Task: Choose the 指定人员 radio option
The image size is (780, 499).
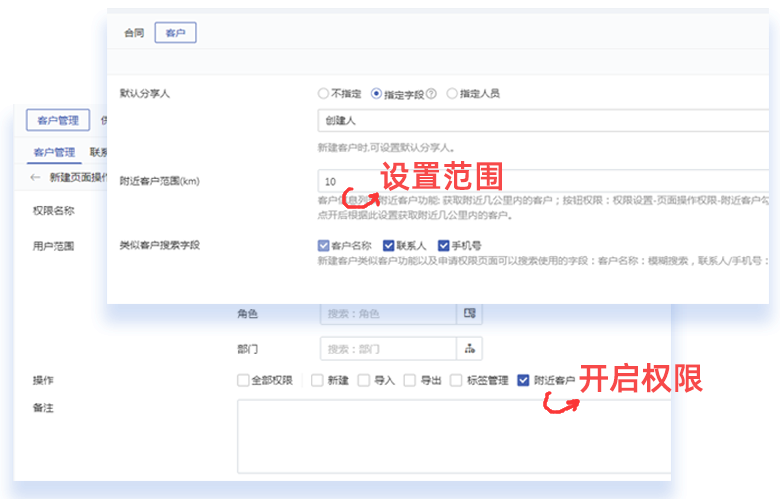Action: (452, 93)
